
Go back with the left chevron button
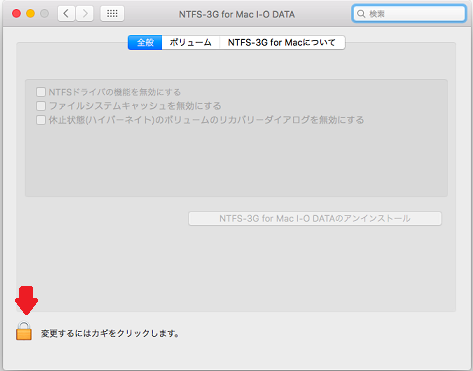pyautogui.click(x=66, y=14)
